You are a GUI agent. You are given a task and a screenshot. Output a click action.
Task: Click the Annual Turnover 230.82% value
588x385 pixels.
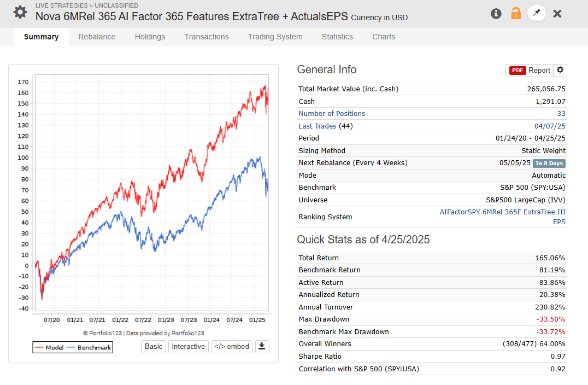[550, 307]
